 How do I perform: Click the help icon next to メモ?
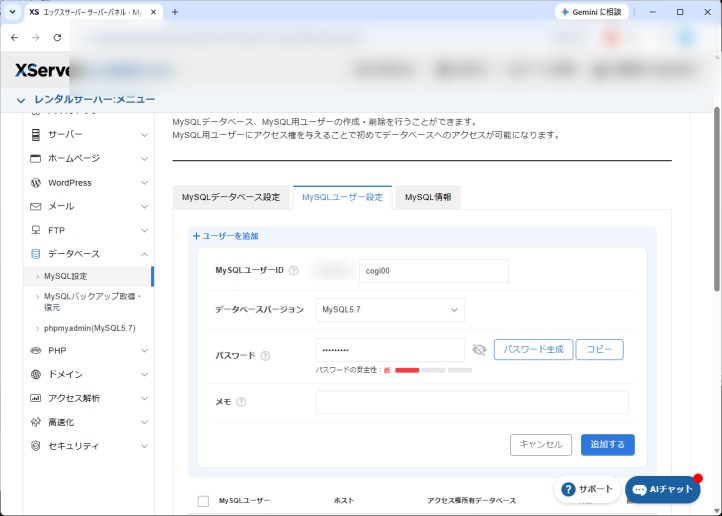(x=241, y=402)
